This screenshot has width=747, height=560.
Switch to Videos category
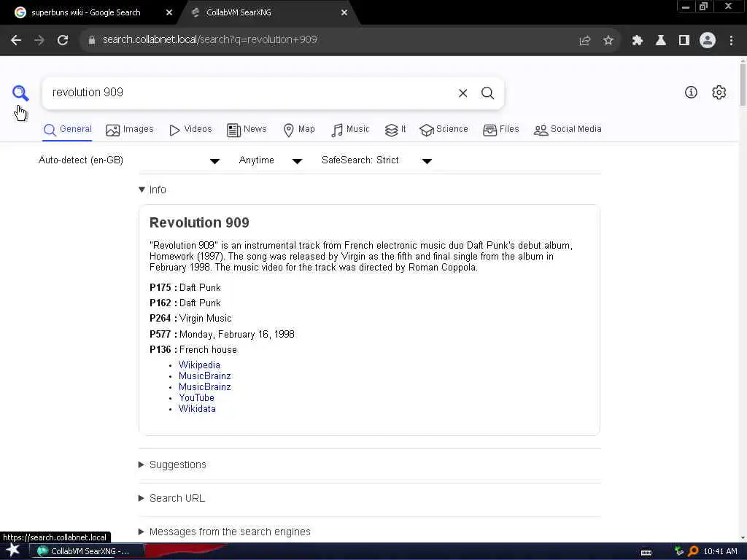(190, 130)
